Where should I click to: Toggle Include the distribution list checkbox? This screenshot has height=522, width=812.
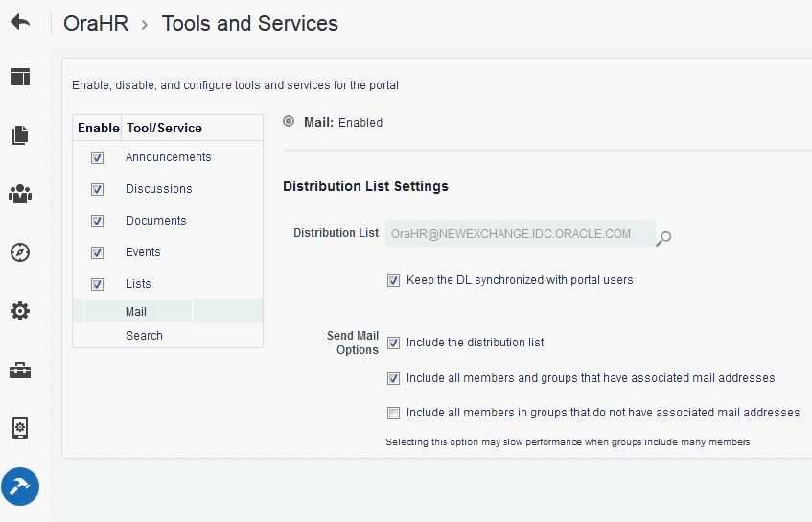[x=394, y=344]
